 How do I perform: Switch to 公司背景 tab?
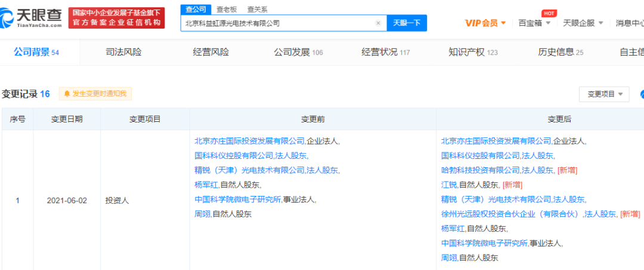(x=36, y=53)
